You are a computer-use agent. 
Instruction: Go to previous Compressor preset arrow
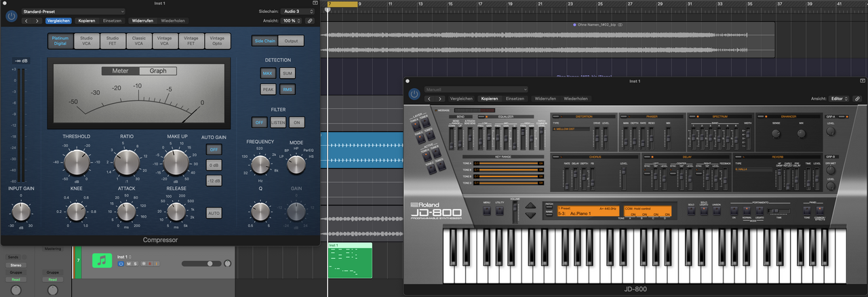(26, 21)
